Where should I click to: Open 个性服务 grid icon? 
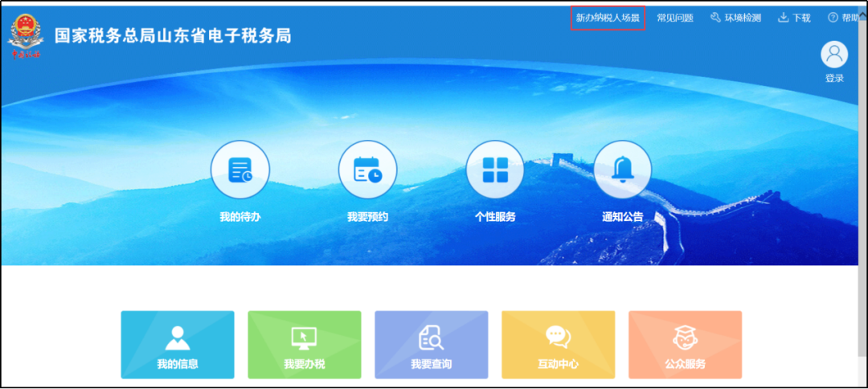click(495, 170)
